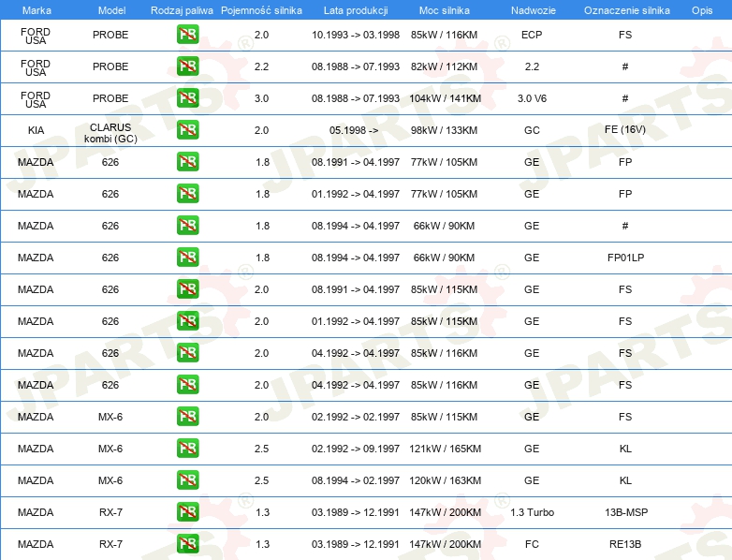Click engine capacity 2.2 in Ford Probe row
The height and width of the screenshot is (560, 732).
pyautogui.click(x=261, y=66)
